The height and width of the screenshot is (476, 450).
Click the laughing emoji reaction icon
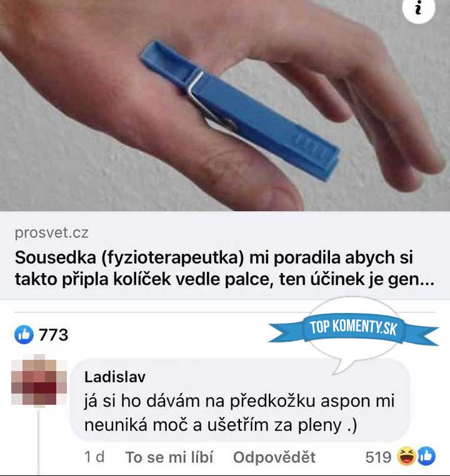(407, 456)
